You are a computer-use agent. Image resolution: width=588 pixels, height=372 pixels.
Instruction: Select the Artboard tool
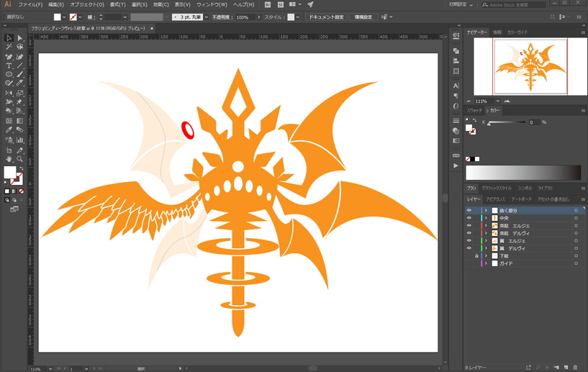(x=9, y=150)
